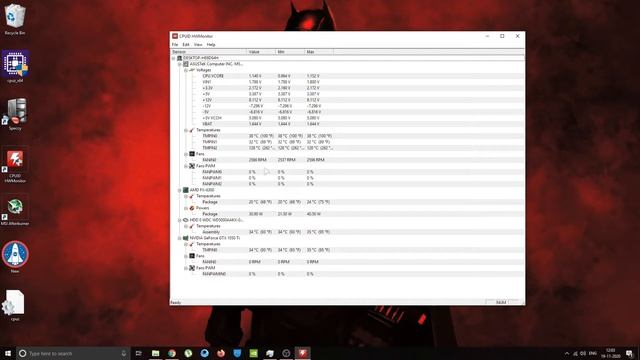Viewport: 640px width, 360px height.
Task: Click the NVIDIA Fans PWM icon
Action: pyautogui.click(x=192, y=268)
